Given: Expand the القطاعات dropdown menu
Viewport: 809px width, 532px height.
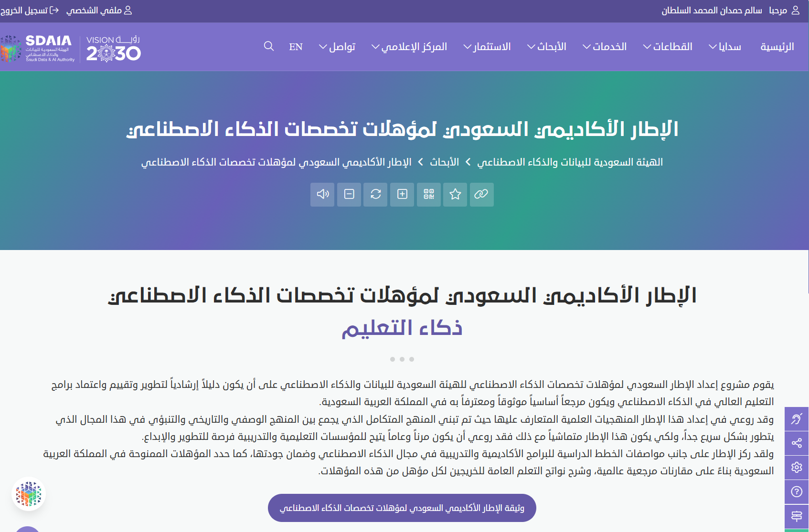Looking at the screenshot, I should [x=668, y=47].
